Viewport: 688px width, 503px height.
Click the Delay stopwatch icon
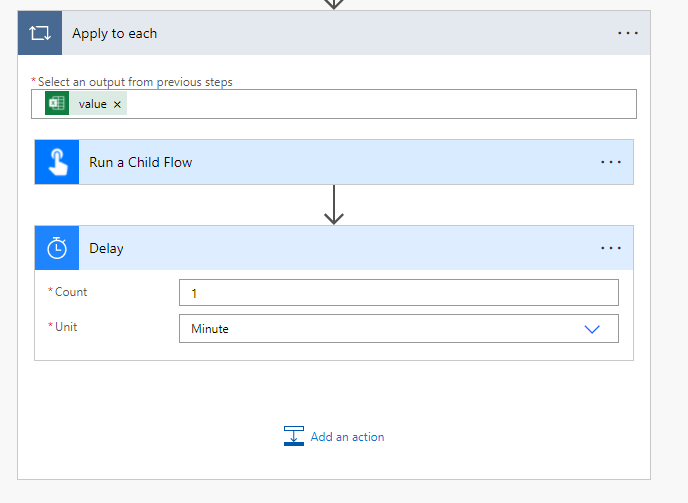(x=57, y=248)
